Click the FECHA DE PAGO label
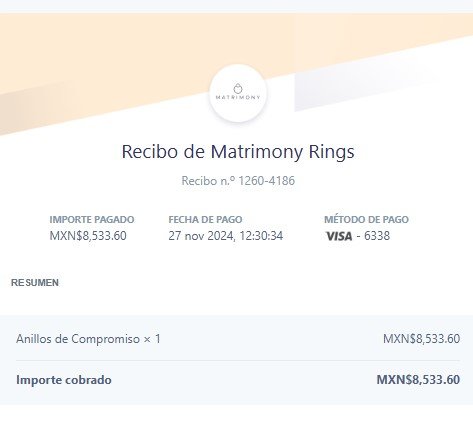This screenshot has height=441, width=473. tap(205, 219)
